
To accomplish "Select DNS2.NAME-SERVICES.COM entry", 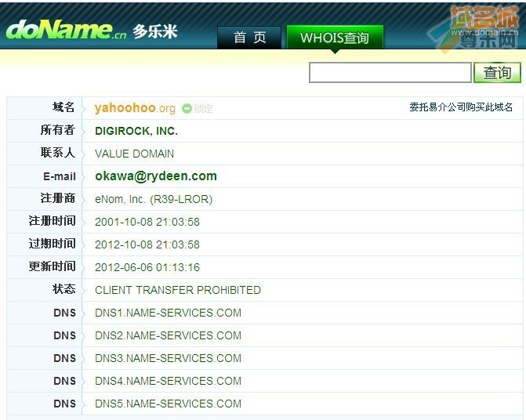I will click(168, 335).
